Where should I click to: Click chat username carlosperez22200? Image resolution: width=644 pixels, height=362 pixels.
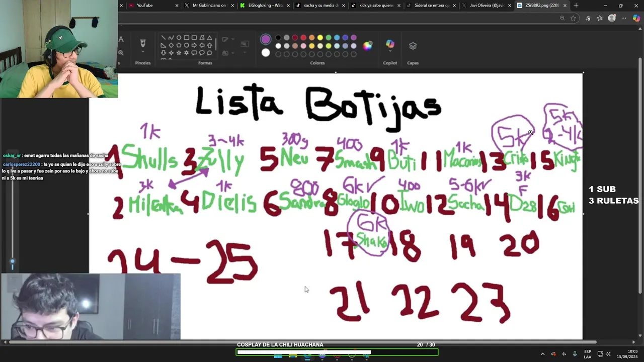point(21,164)
